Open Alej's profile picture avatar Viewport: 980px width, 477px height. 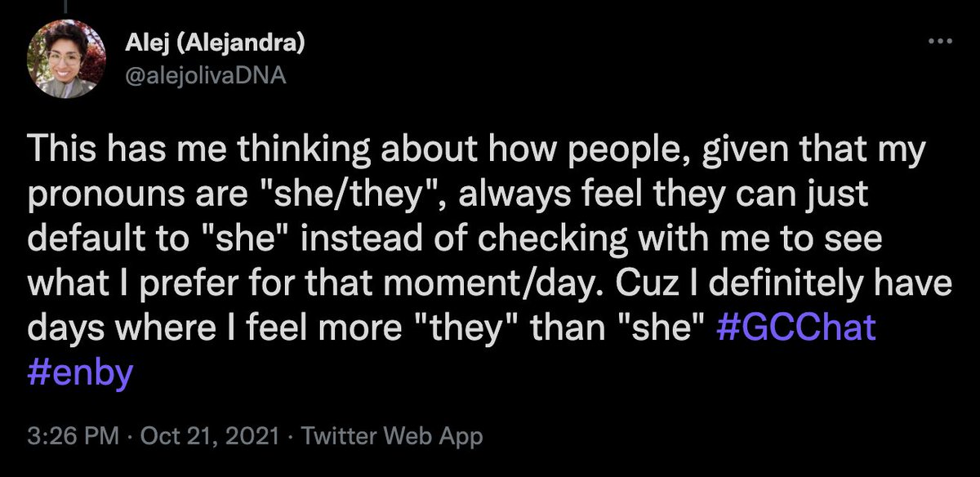(67, 59)
